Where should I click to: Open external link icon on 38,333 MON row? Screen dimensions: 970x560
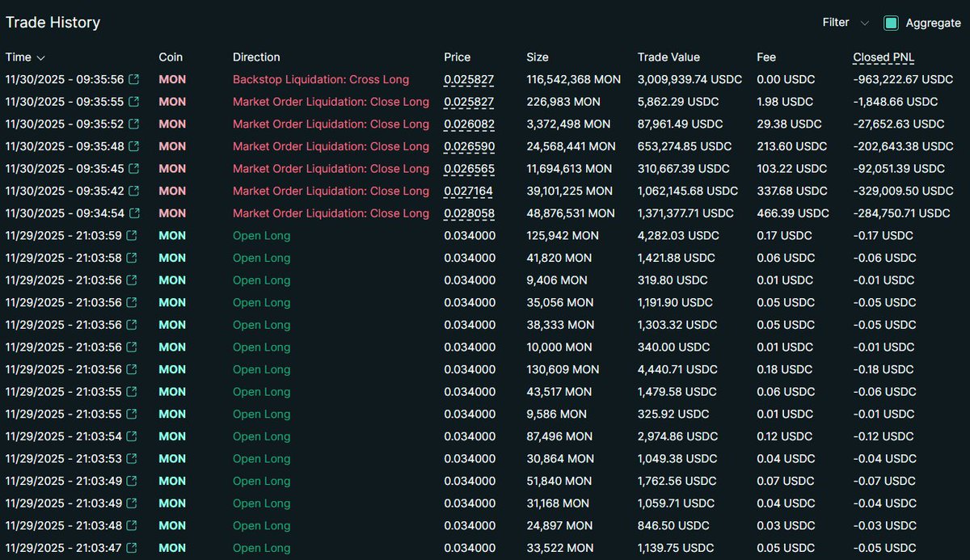132,325
